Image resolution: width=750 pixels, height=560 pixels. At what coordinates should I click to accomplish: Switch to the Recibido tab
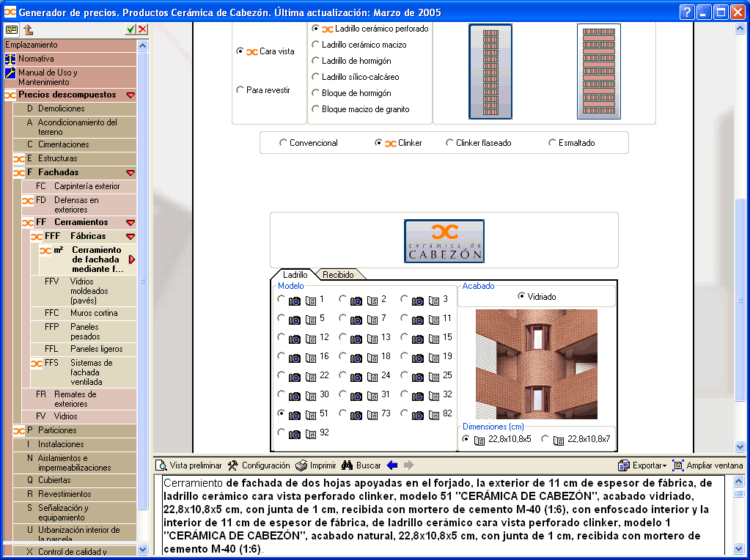[338, 275]
